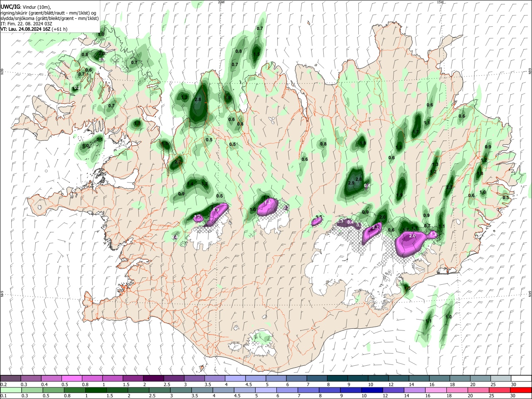This screenshot has width=532, height=399.
Task: Click the navy blue swatch after 10 on rain scale
Action: tap(372, 390)
